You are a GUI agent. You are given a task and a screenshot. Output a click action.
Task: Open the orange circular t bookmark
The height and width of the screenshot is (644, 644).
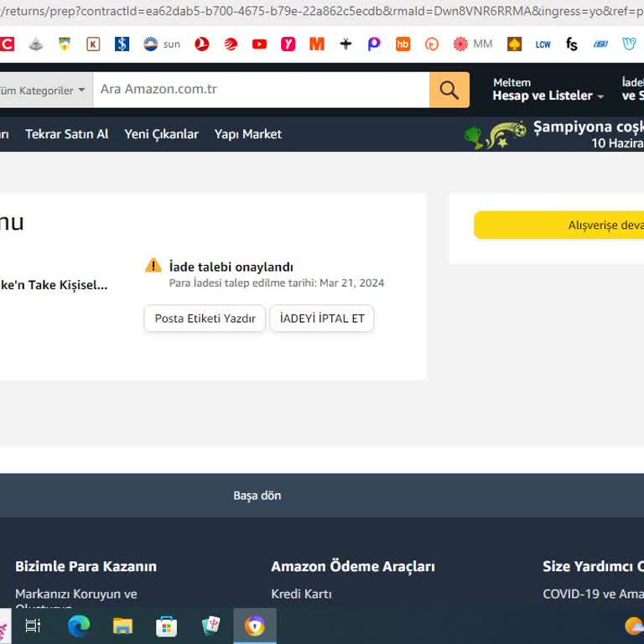(432, 44)
